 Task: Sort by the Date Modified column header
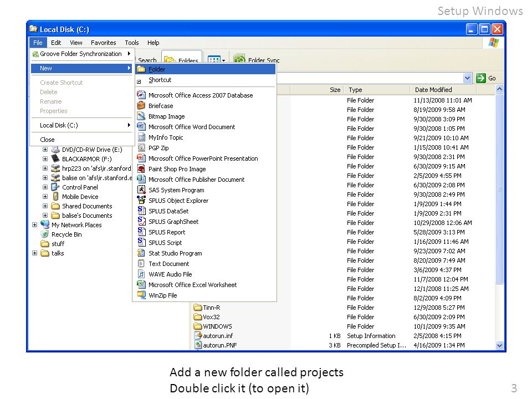(443, 90)
